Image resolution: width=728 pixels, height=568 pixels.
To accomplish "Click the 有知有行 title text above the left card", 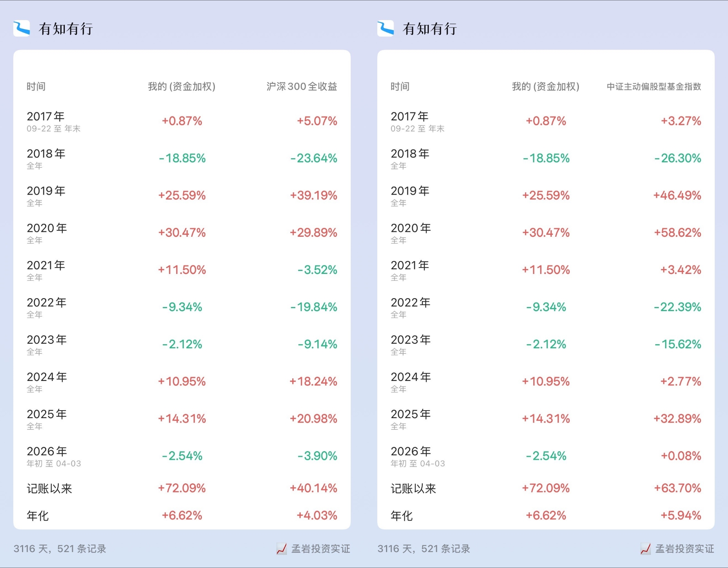I will pos(66,29).
